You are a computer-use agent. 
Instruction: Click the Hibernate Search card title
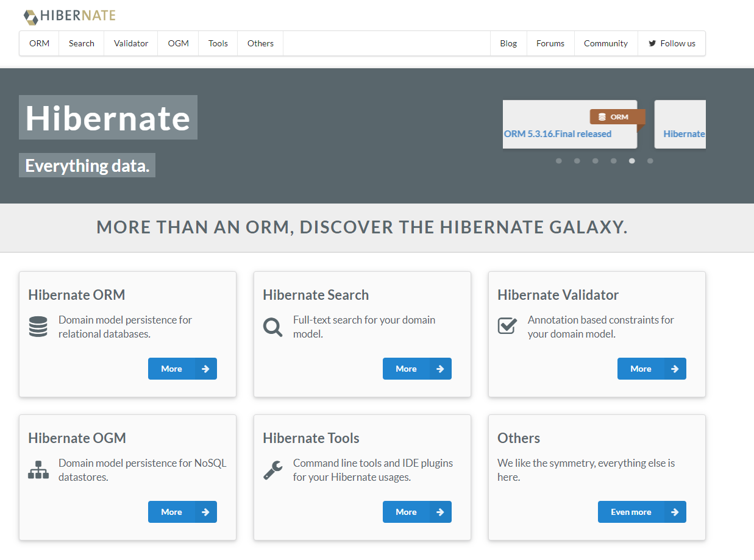[316, 295]
